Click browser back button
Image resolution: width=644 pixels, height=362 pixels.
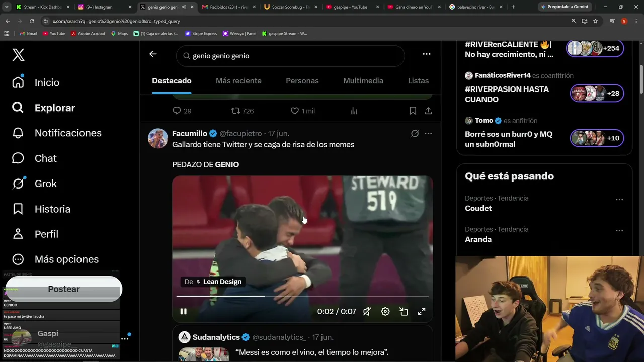click(8, 21)
